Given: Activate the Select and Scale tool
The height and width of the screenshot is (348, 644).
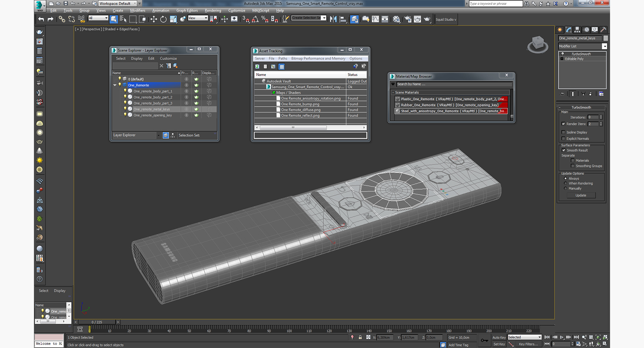Looking at the screenshot, I should pyautogui.click(x=173, y=19).
